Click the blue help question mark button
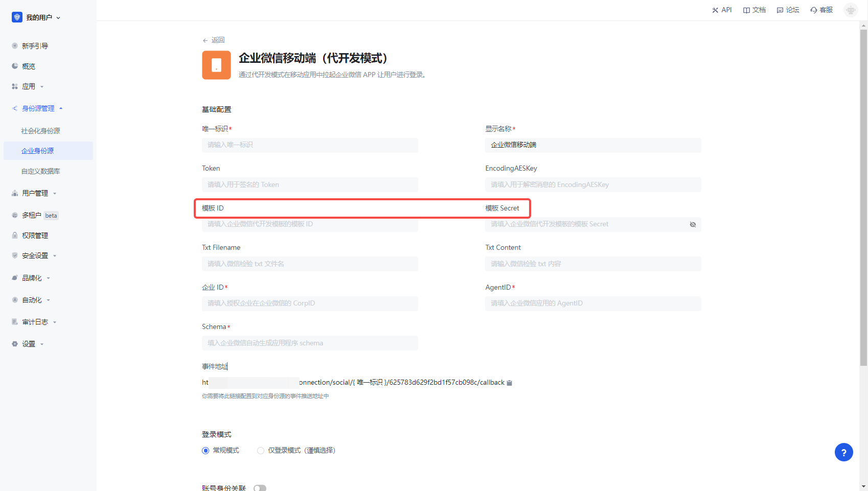 (843, 452)
